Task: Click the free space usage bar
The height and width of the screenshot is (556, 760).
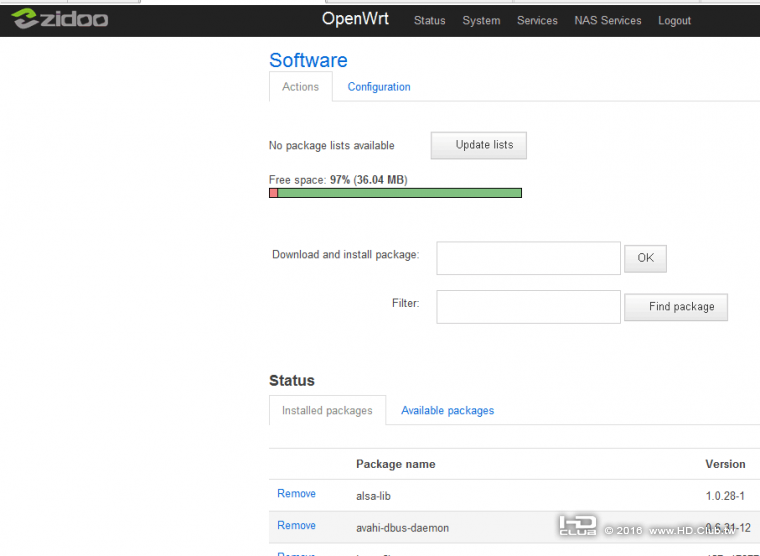Action: (395, 193)
